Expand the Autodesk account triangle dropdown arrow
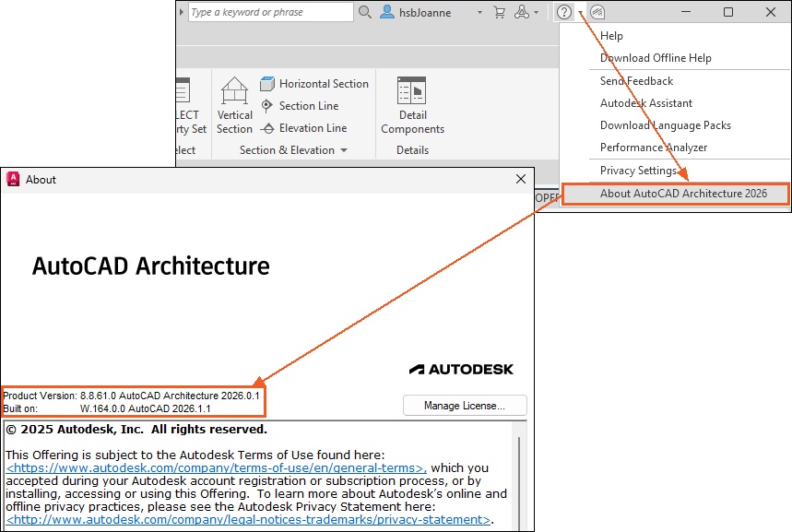 point(537,12)
